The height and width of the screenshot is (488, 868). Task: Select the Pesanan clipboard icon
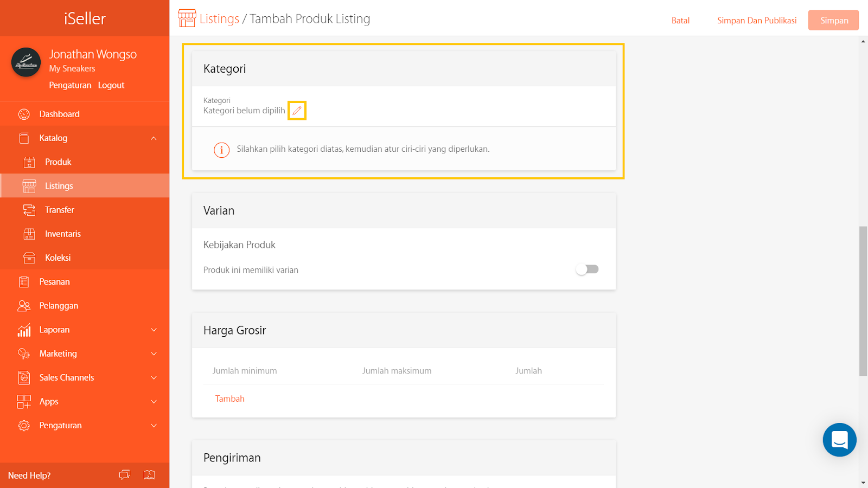point(23,281)
